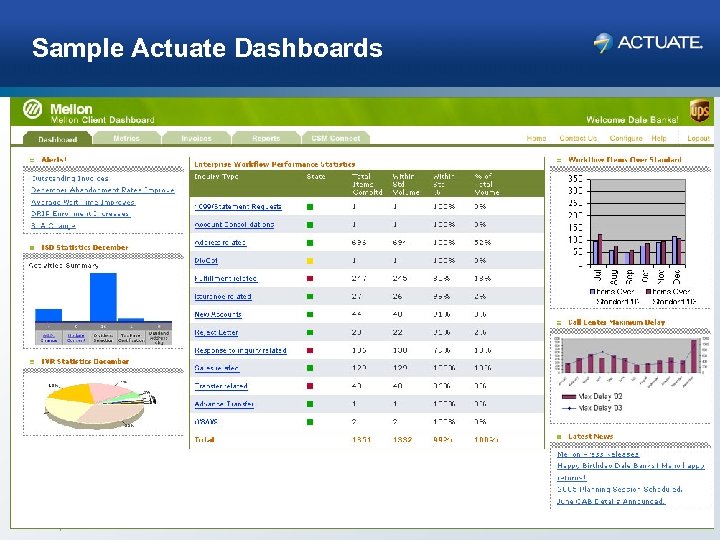Screen dimensions: 720x540
Task: Click green status icon for New Accounts
Action: click(310, 314)
